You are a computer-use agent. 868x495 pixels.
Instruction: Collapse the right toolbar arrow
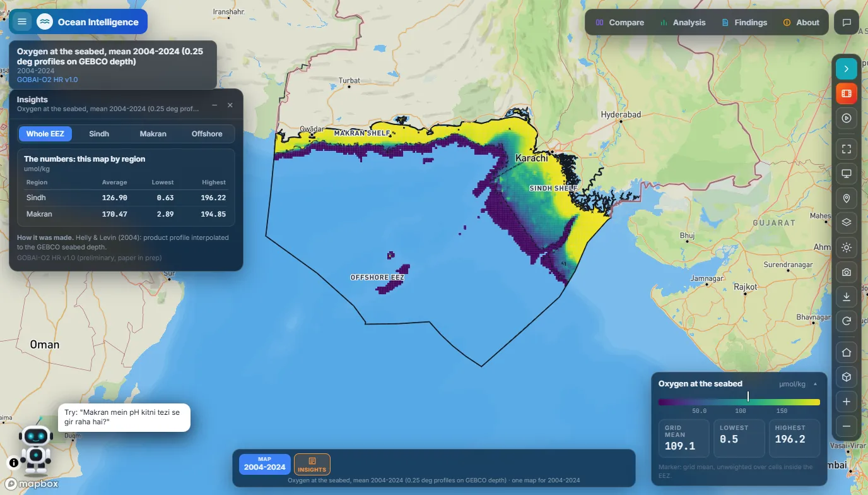coord(847,68)
